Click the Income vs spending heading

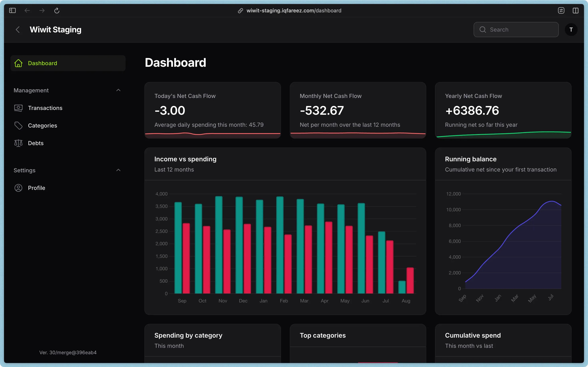point(185,159)
